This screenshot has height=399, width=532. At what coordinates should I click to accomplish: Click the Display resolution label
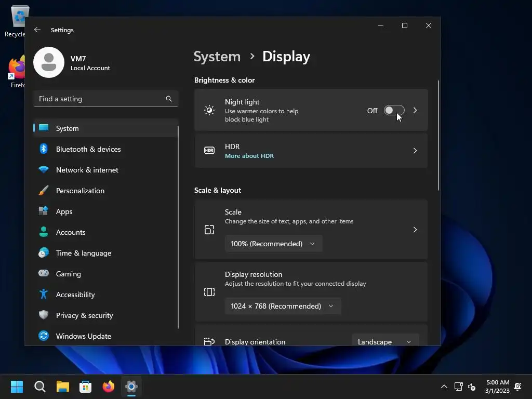click(x=254, y=274)
